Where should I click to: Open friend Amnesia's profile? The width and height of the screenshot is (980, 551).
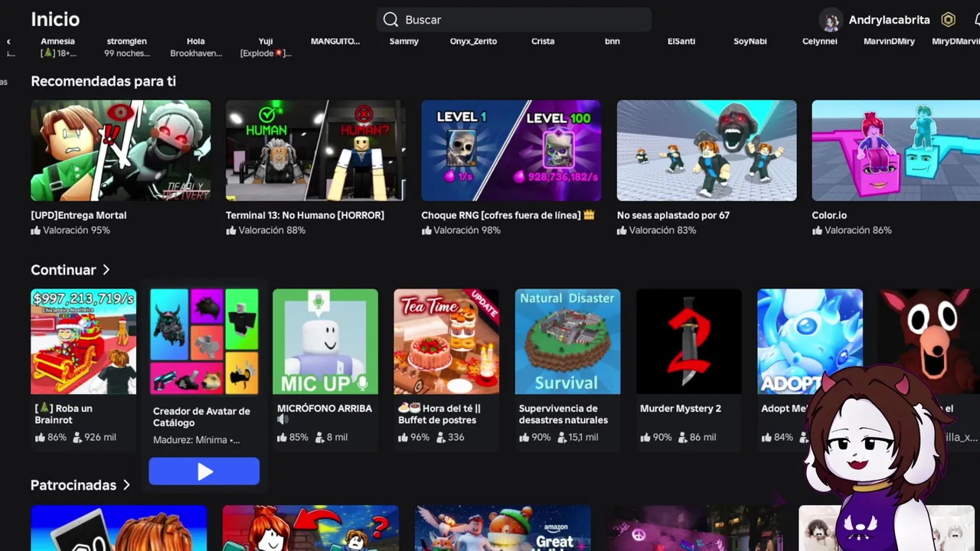point(58,41)
